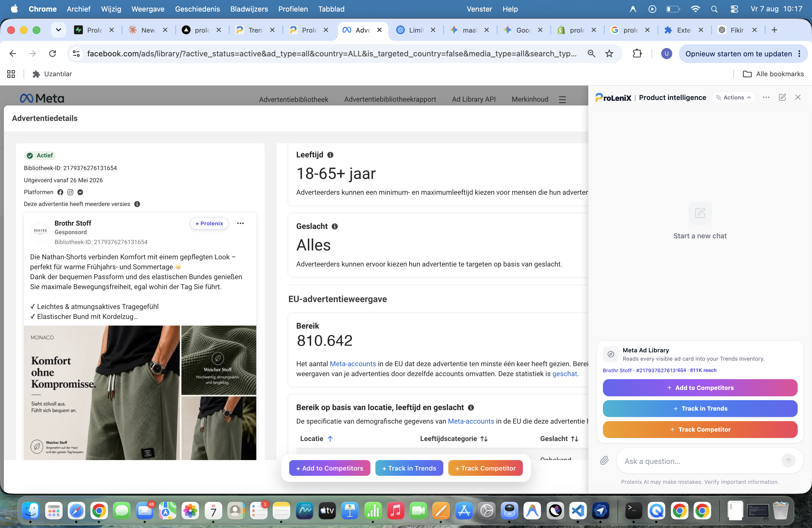The width and height of the screenshot is (812, 528).
Task: Open the Geschiedenis menu in menu bar
Action: click(x=197, y=9)
